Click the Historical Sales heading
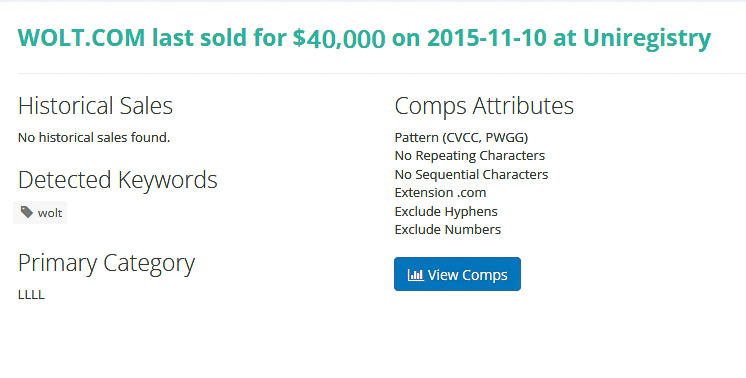 95,106
